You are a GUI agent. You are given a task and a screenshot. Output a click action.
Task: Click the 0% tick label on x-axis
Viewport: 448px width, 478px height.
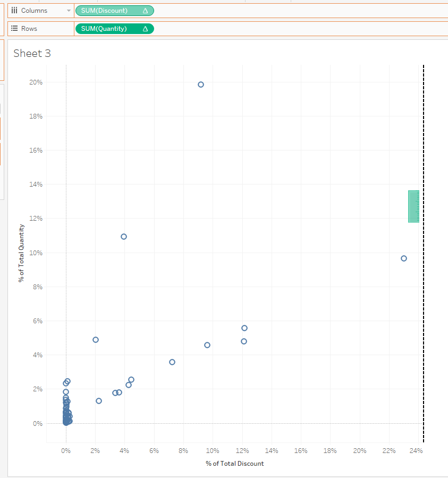point(65,450)
